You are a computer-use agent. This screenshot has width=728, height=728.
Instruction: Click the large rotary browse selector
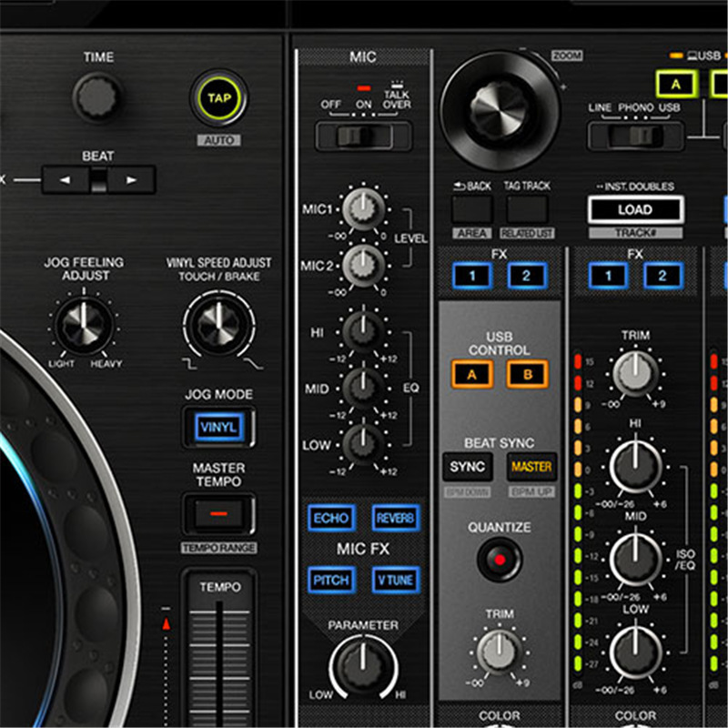[500, 110]
